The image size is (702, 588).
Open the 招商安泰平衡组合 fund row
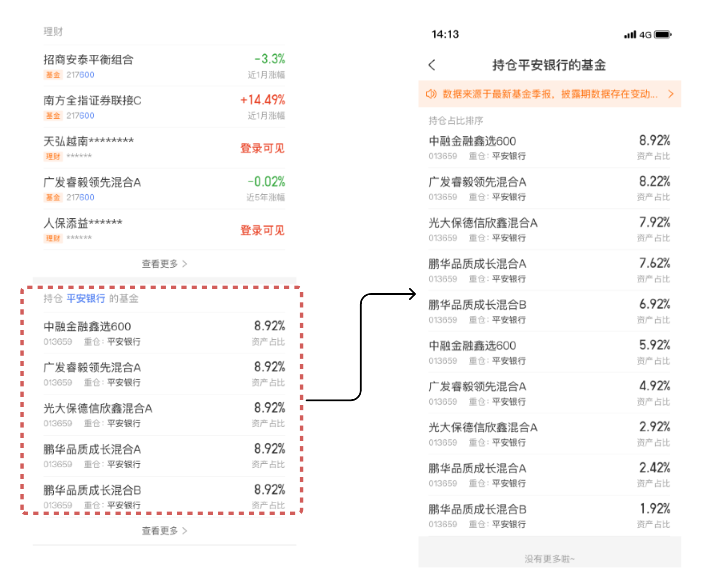(164, 66)
